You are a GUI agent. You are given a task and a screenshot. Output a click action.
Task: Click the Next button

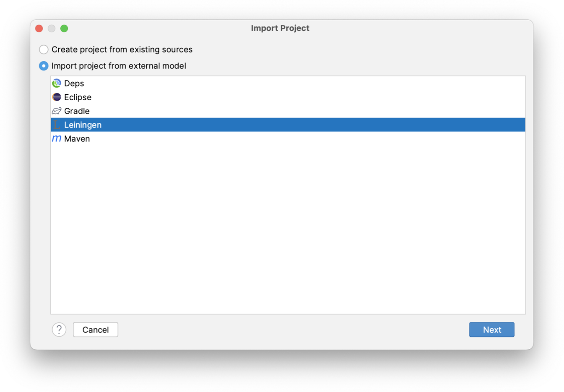click(491, 330)
